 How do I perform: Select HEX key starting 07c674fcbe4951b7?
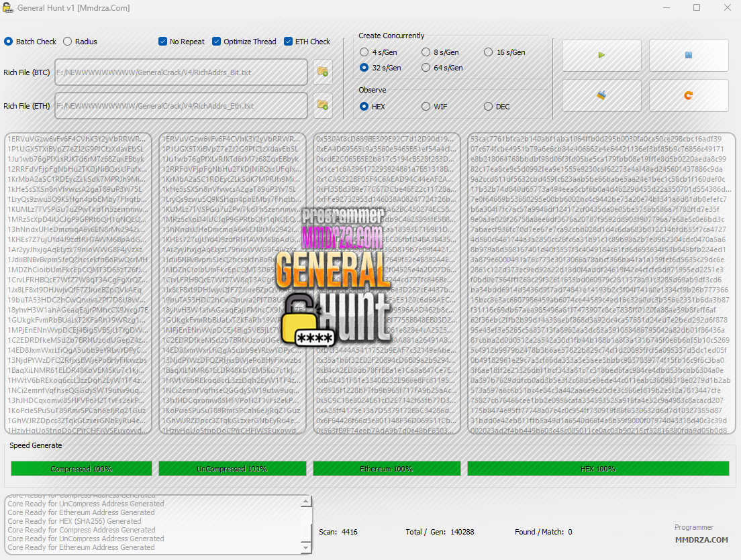pos(597,149)
